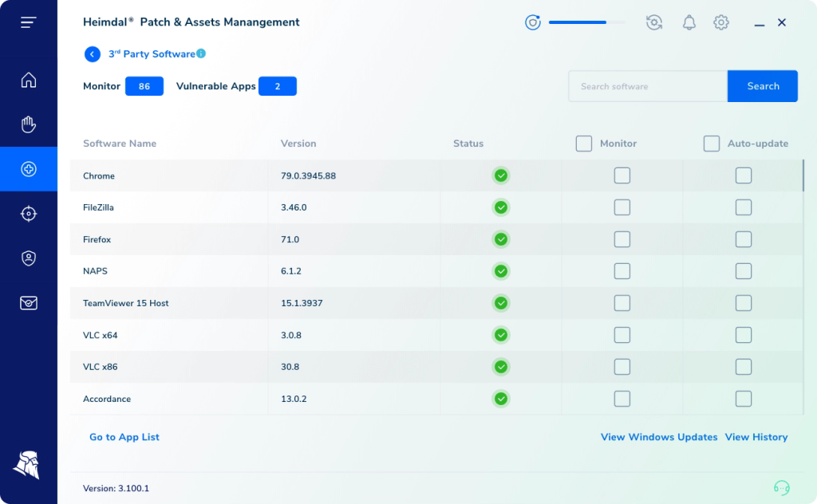Image resolution: width=817 pixels, height=504 pixels.
Task: Enable Auto-update for Accordance
Action: (744, 399)
